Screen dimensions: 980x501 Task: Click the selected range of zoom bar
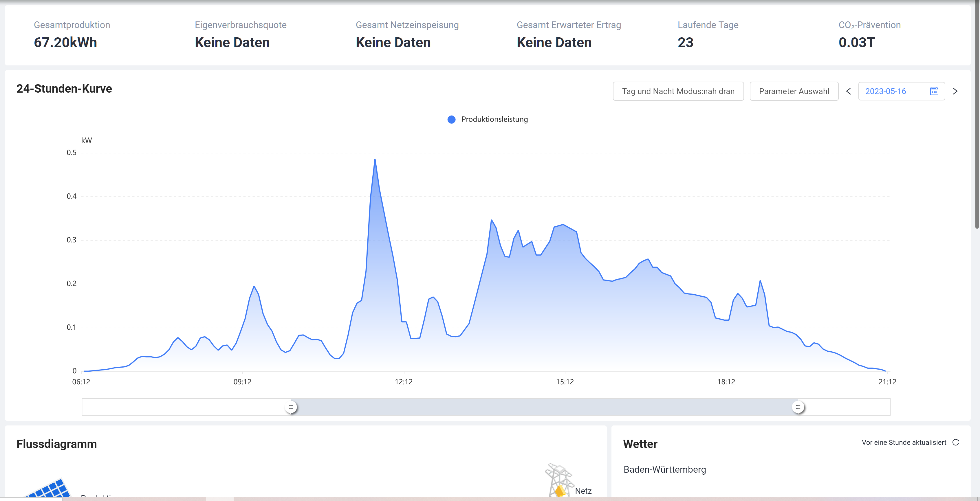tap(544, 407)
